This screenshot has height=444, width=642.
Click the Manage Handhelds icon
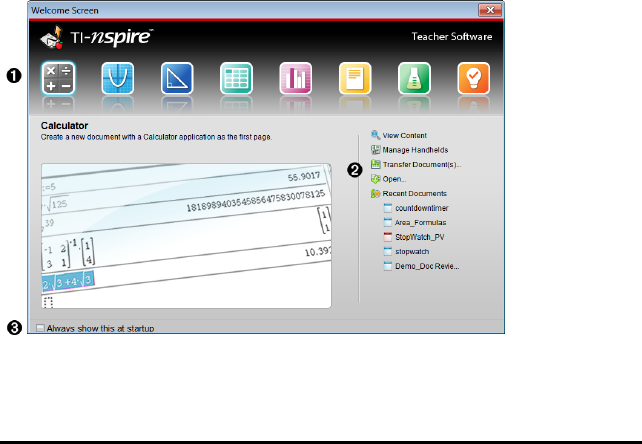click(375, 150)
